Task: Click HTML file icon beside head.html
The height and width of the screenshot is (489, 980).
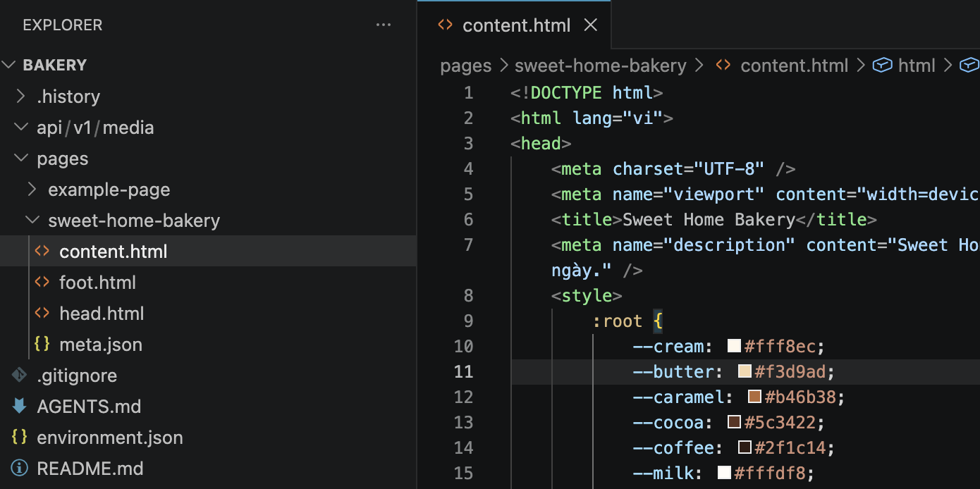Action: tap(42, 313)
